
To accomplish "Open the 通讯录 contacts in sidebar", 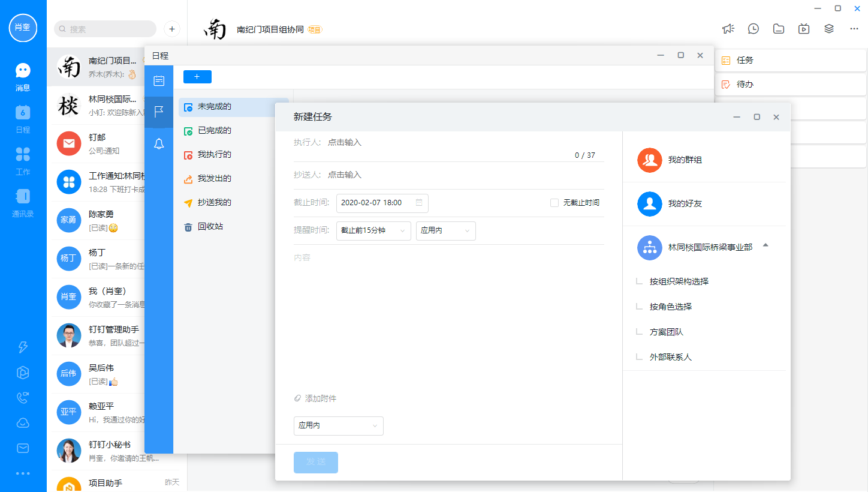I will pyautogui.click(x=23, y=203).
